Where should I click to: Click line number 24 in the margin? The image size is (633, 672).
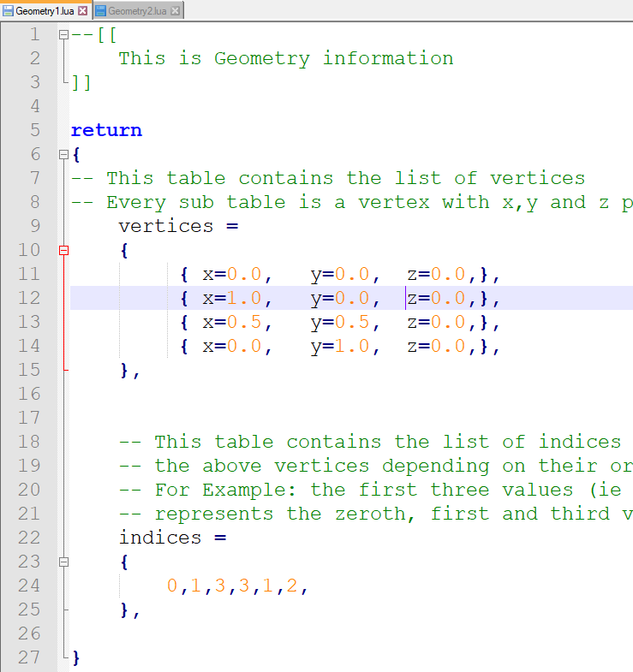click(29, 586)
